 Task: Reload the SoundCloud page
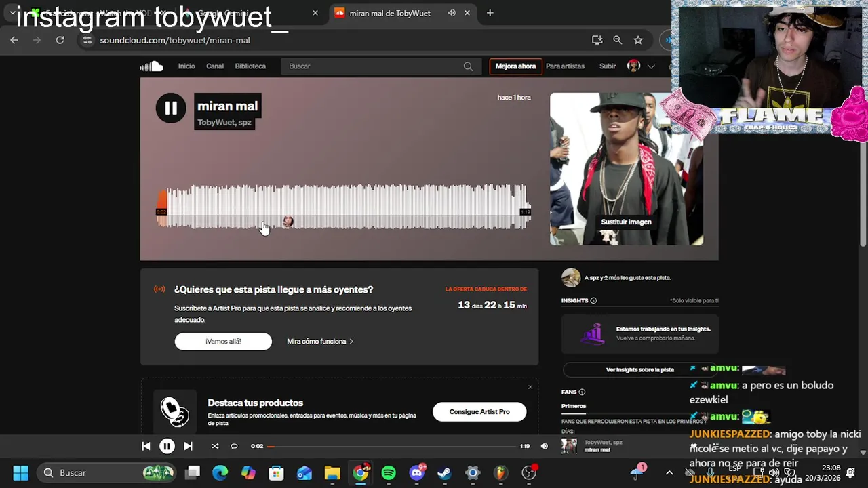60,40
